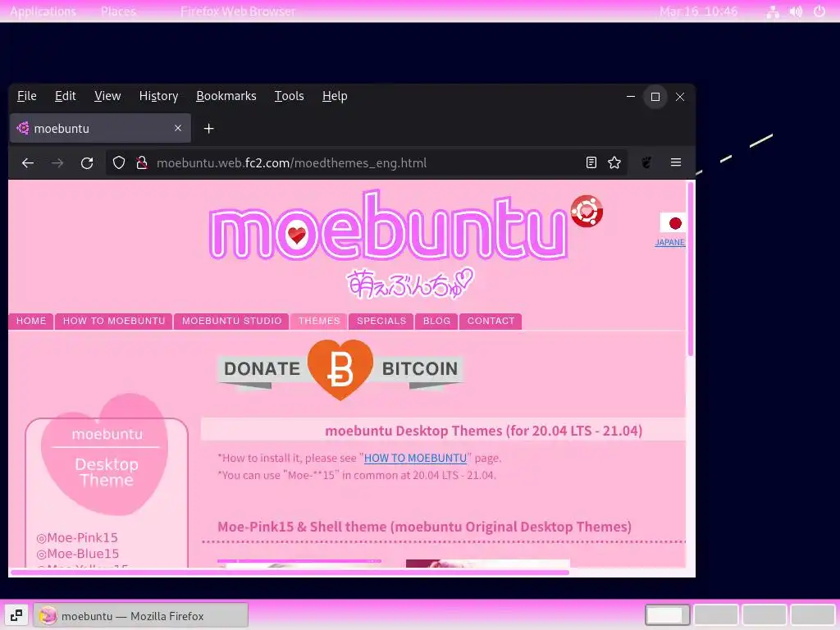The height and width of the screenshot is (630, 840).
Task: Click the orange Bitcoin heart icon
Action: [340, 369]
